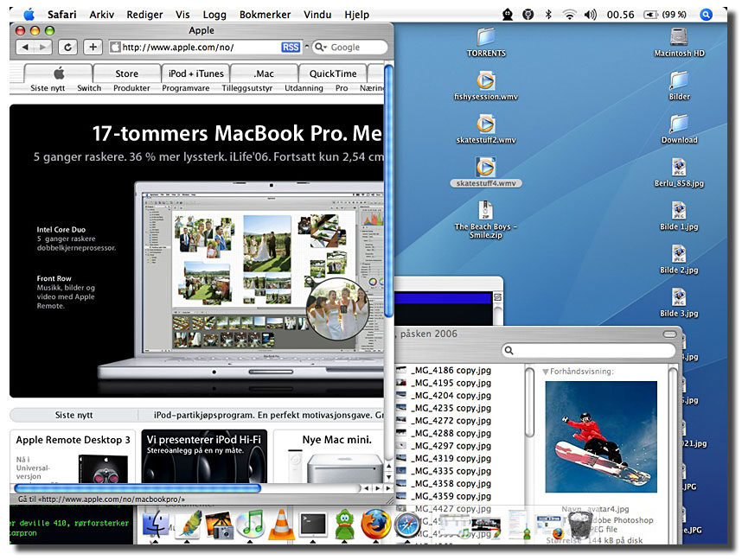The image size is (742, 560).
Task: Click Safari's horizontal scrollbar thumb
Action: 138,488
